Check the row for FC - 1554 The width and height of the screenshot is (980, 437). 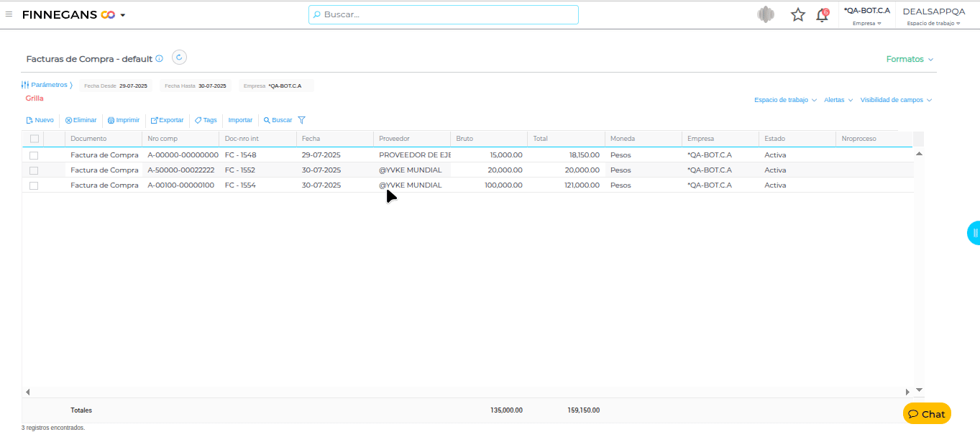[x=34, y=185]
